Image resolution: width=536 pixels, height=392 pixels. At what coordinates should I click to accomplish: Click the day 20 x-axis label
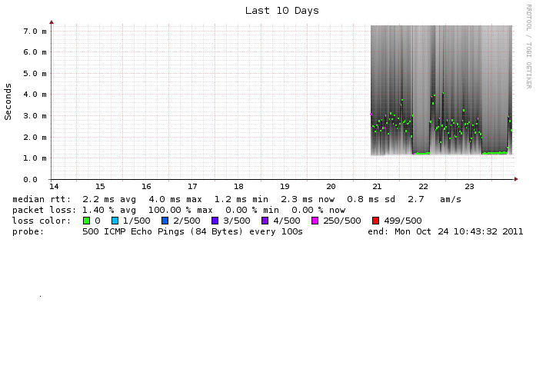(x=331, y=187)
